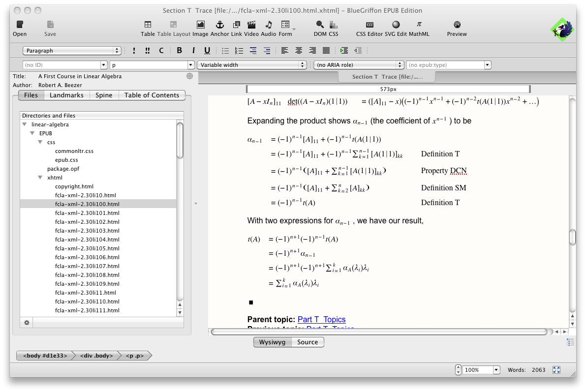Image resolution: width=586 pixels, height=392 pixels.
Task: Open the Variable width font dropdown
Action: pos(252,65)
